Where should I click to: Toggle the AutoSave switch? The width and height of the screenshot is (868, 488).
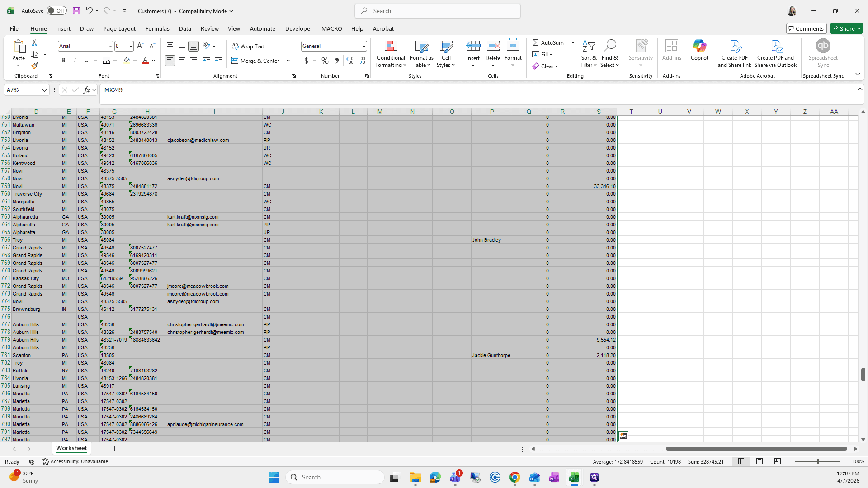[57, 11]
